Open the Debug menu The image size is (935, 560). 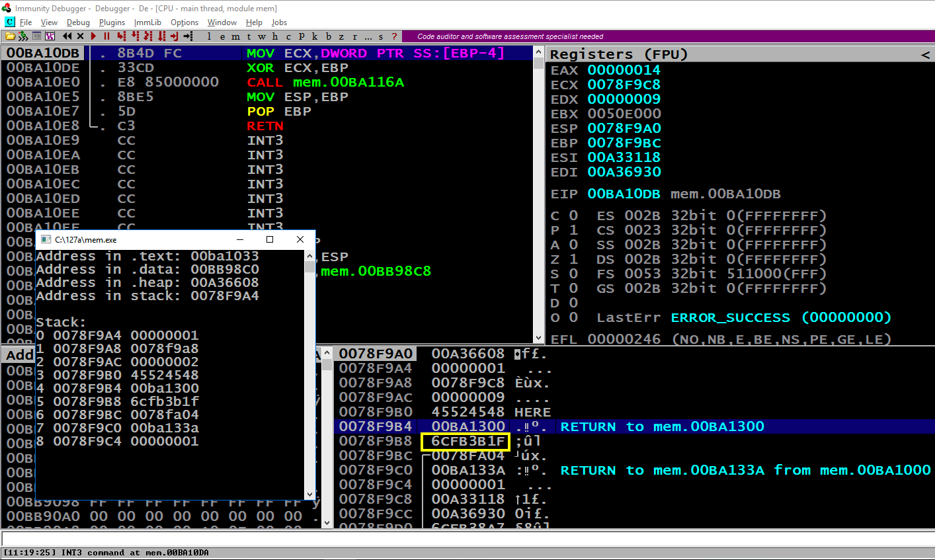coord(78,22)
